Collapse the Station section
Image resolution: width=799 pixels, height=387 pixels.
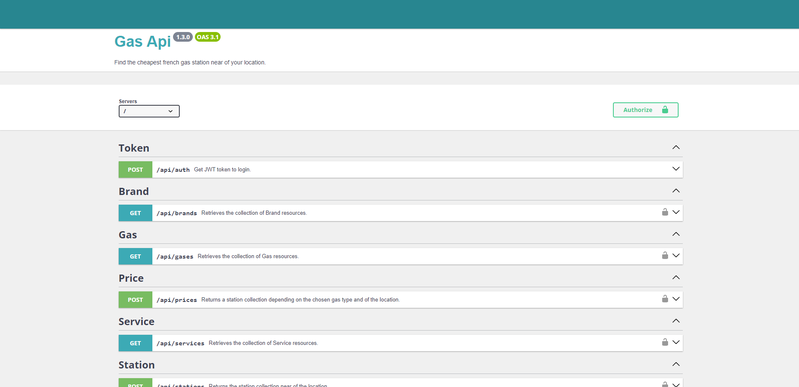coord(676,364)
